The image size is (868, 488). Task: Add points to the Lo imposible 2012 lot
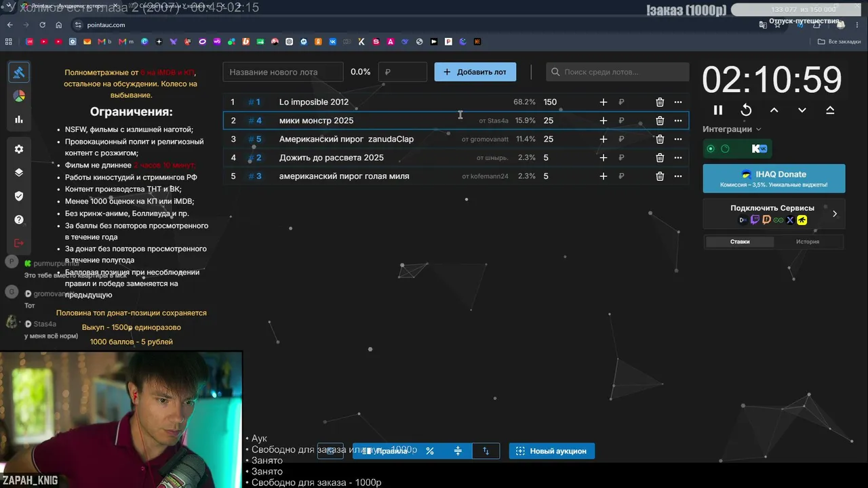[x=604, y=102]
